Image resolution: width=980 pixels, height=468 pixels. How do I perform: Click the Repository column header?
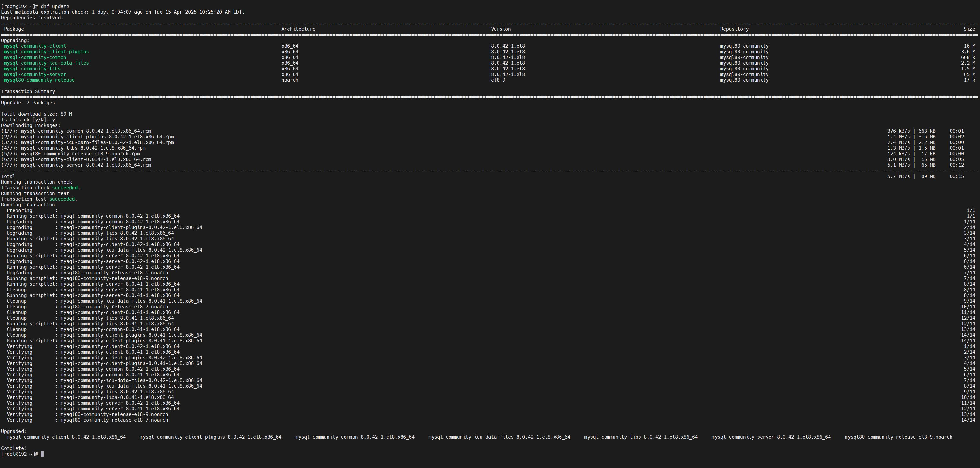pyautogui.click(x=734, y=29)
